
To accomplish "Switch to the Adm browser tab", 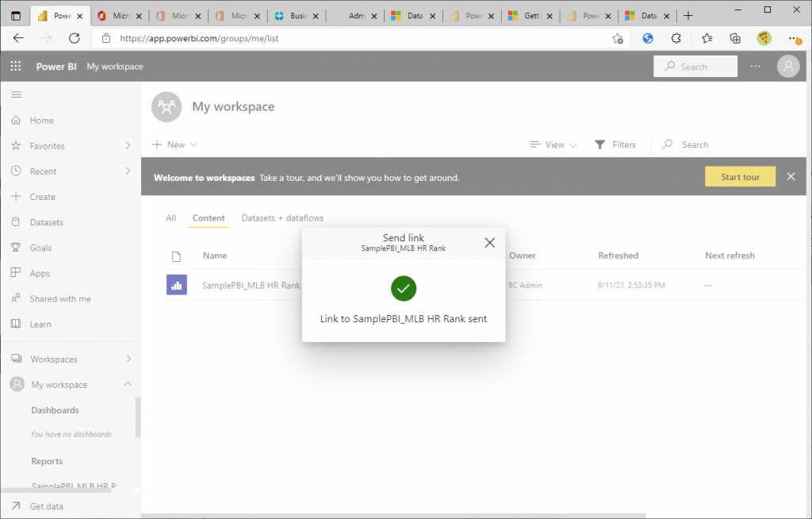I will pyautogui.click(x=356, y=16).
